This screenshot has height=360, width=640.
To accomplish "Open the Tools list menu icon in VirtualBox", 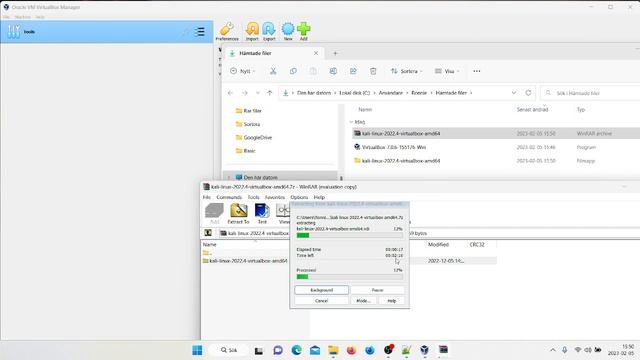I will point(200,32).
